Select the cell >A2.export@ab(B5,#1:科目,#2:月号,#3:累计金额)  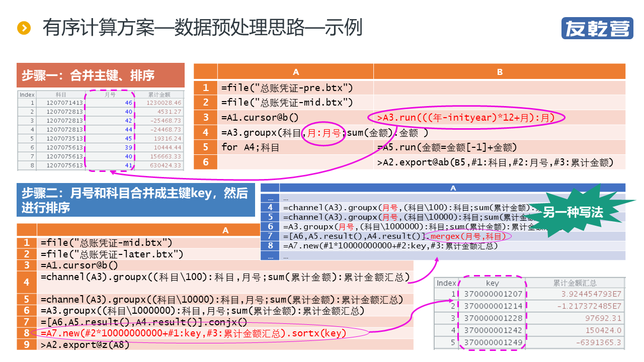[500, 162]
